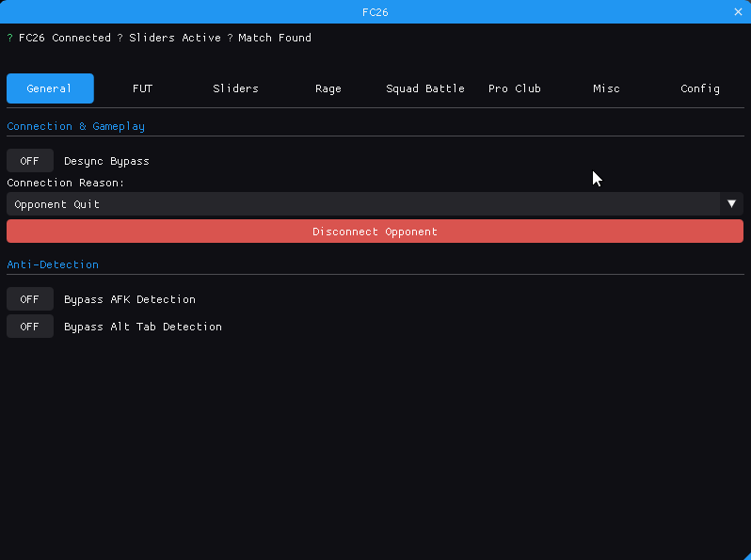Click the Match Found status text
This screenshot has height=560, width=751.
(275, 38)
